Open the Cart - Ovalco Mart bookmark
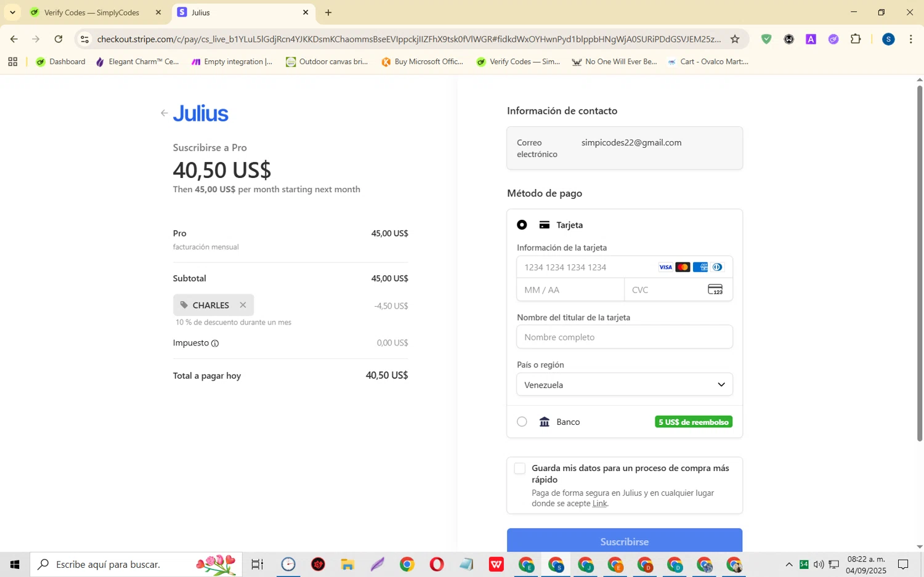Image resolution: width=924 pixels, height=577 pixels. tap(708, 62)
